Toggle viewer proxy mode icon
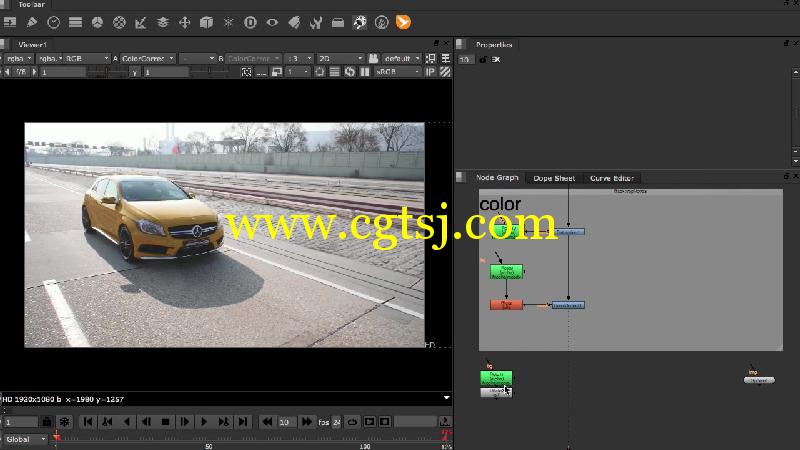Image resolution: width=800 pixels, height=450 pixels. click(x=276, y=72)
